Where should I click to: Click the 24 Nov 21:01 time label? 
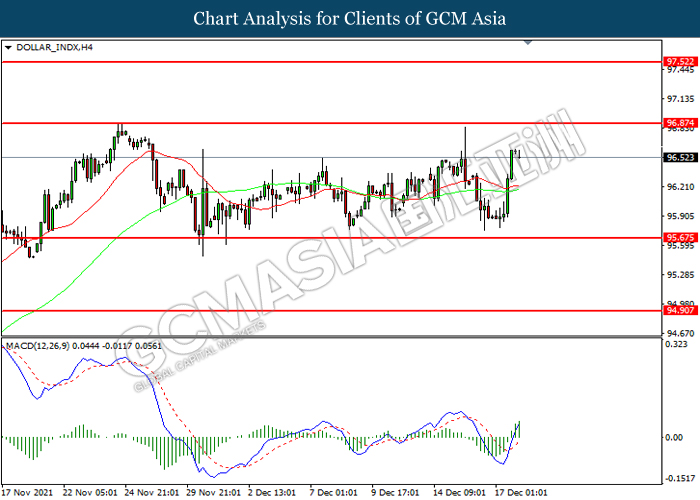pyautogui.click(x=152, y=493)
